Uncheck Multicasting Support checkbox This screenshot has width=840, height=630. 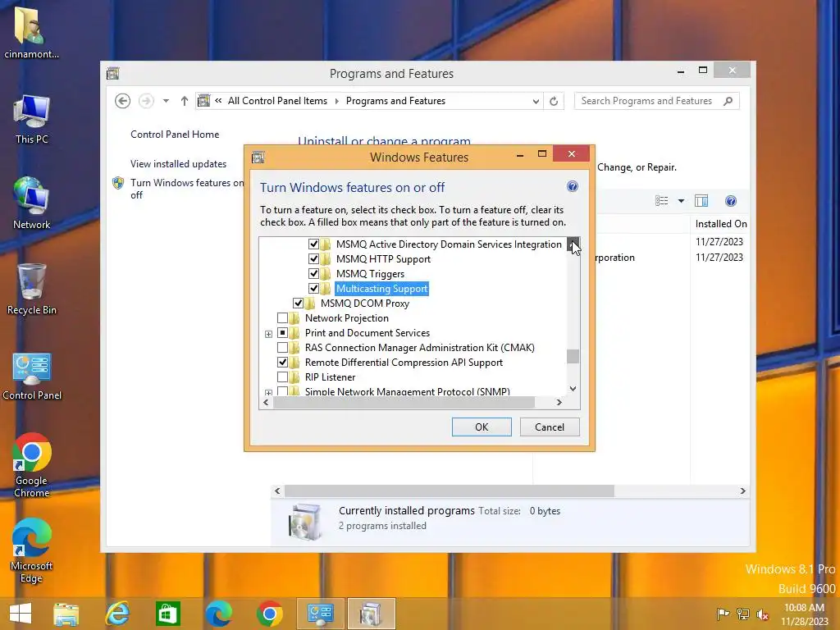pos(313,288)
